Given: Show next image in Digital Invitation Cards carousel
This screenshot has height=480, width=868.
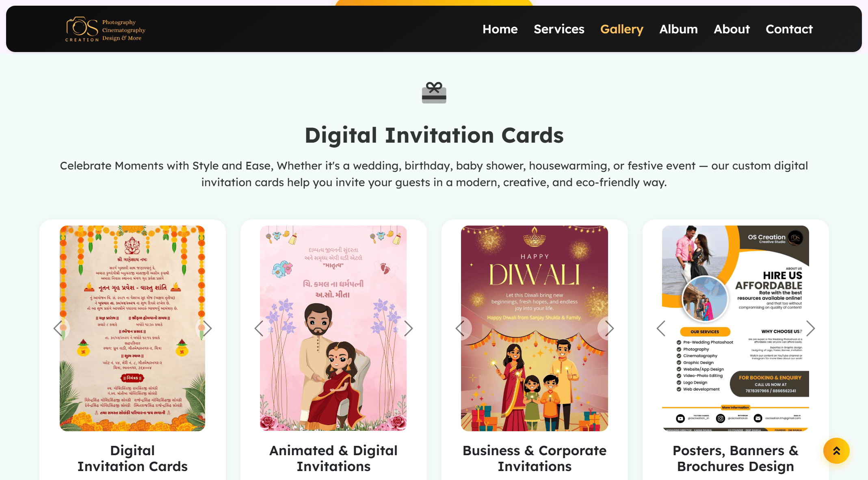Looking at the screenshot, I should [x=207, y=328].
